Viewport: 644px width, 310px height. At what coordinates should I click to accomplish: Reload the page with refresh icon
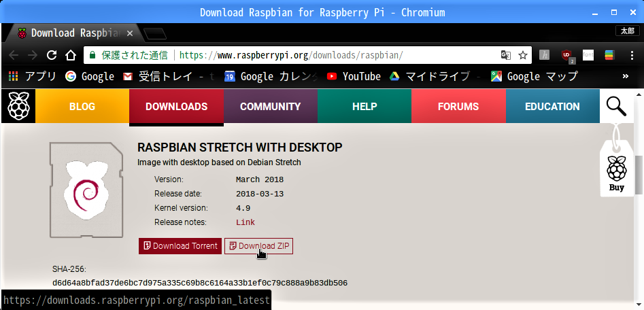tap(52, 55)
